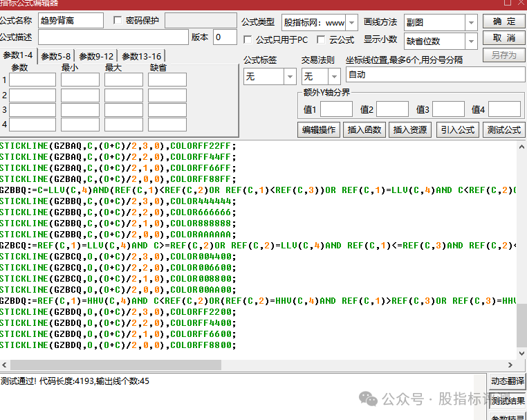Click the code line ending COLOR444444
527x420 pixels.
pyautogui.click(x=118, y=201)
